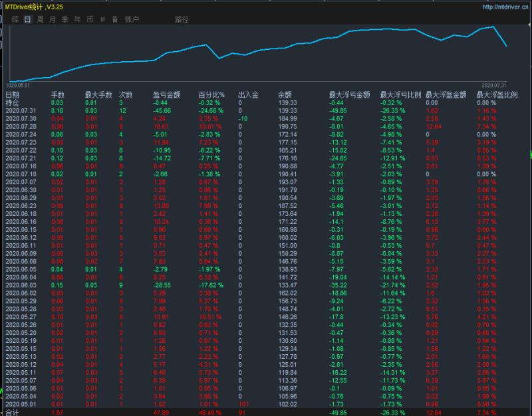This screenshot has width=532, height=416.
Task: Click the -10 withdrawal value
Action: coord(243,118)
